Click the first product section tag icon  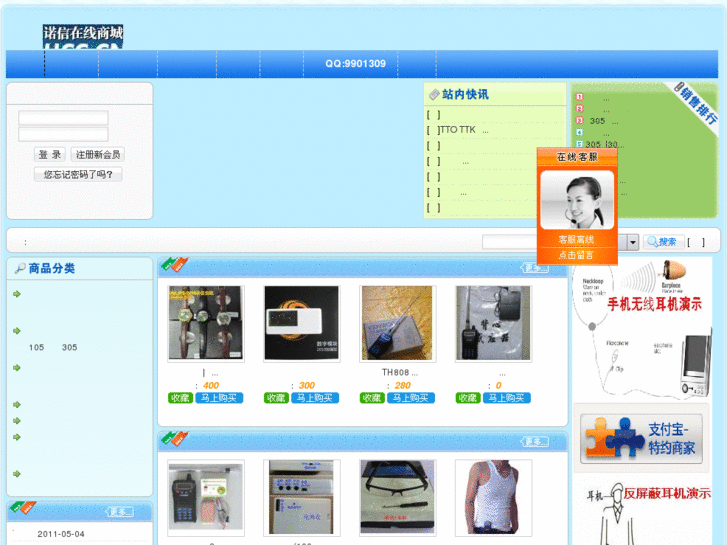point(174,264)
